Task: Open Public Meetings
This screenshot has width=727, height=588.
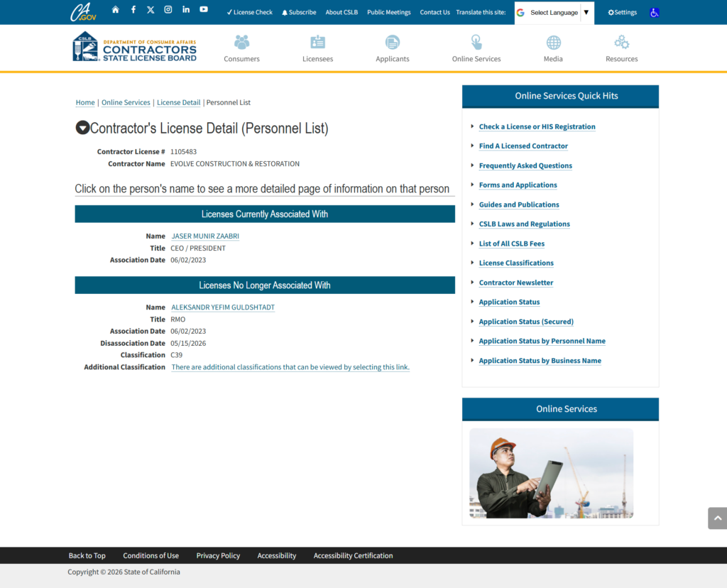Action: coord(388,13)
